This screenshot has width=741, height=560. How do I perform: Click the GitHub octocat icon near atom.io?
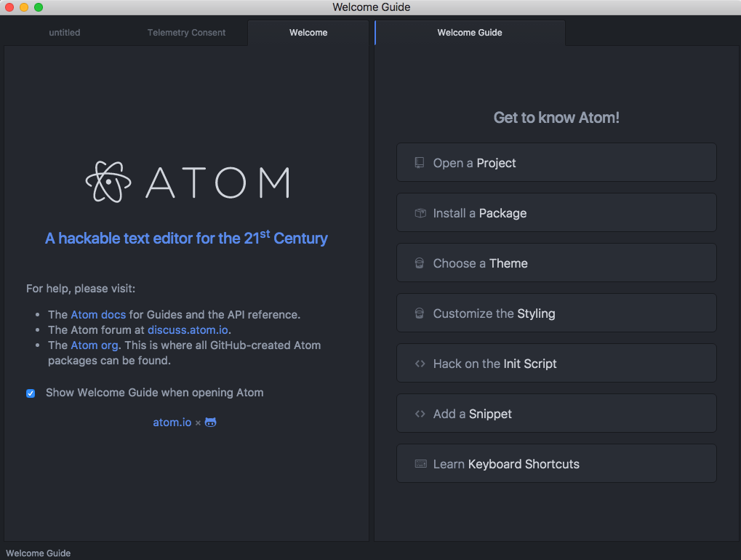[x=210, y=423]
